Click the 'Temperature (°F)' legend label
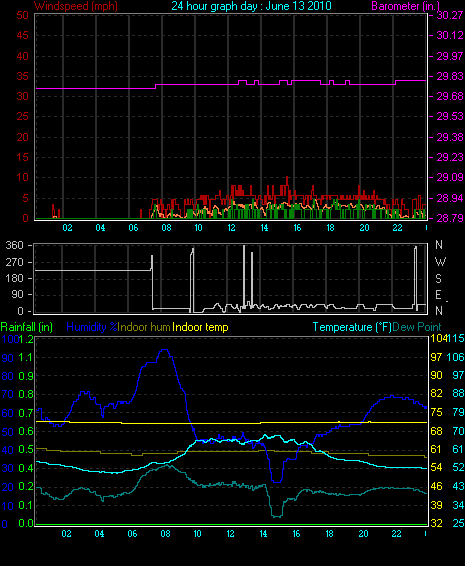Viewport: 465px width, 566px height. [x=352, y=327]
